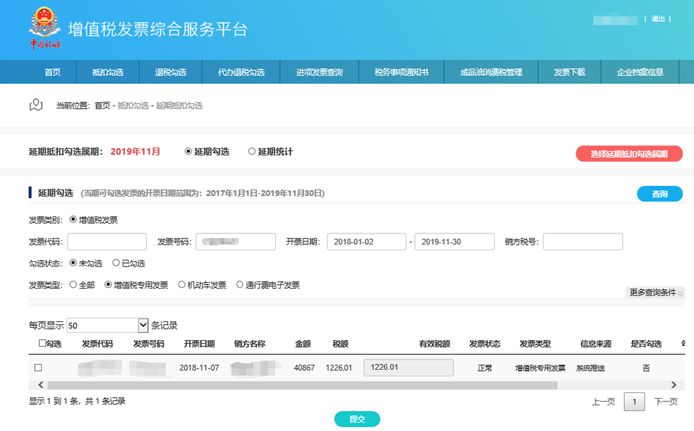Screen dimensions: 694x431
Task: Click the red 选择延期抵扣勾选属期 button
Action: coord(629,154)
